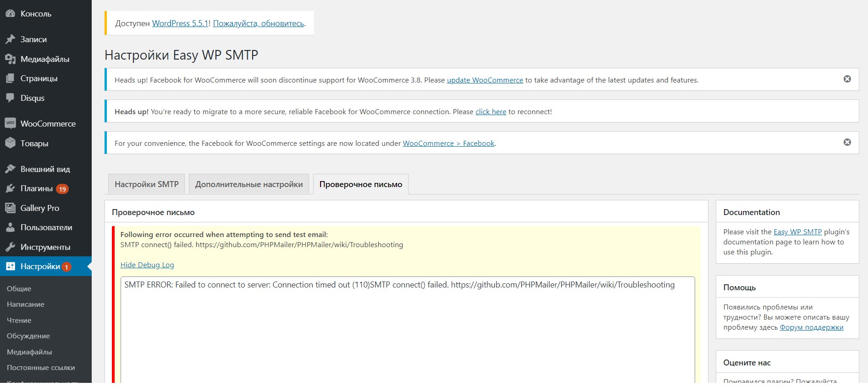Open Медиафайлы under Настройки submenu
This screenshot has height=387, width=868.
point(29,352)
